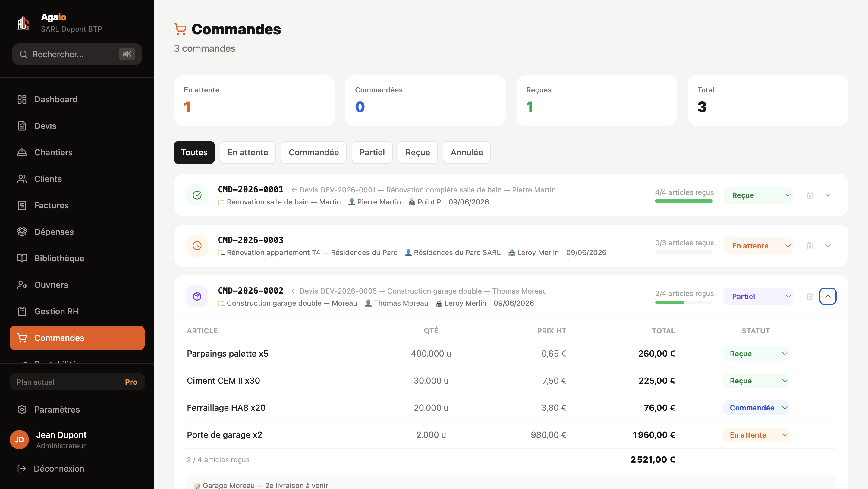
Task: Delete order CMD-2026-0002 with trash icon
Action: pos(810,296)
